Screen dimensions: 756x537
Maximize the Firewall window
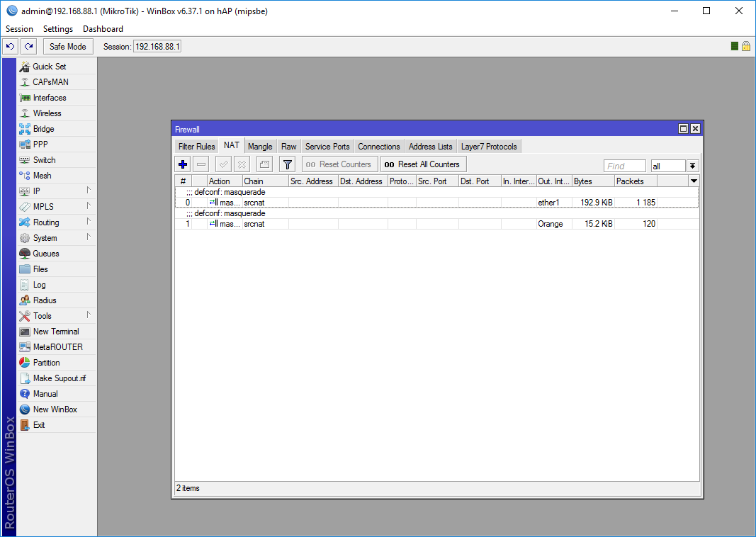click(x=683, y=129)
